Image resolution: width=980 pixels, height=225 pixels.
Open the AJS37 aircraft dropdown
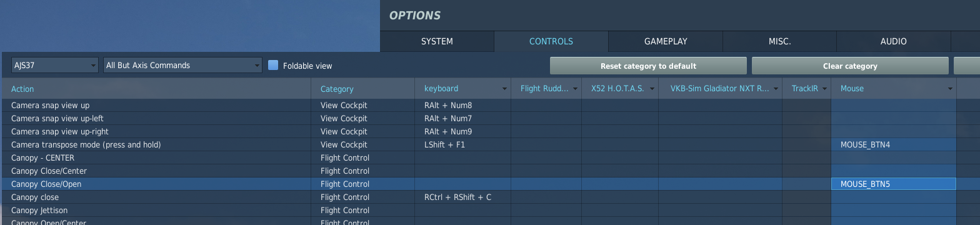55,65
